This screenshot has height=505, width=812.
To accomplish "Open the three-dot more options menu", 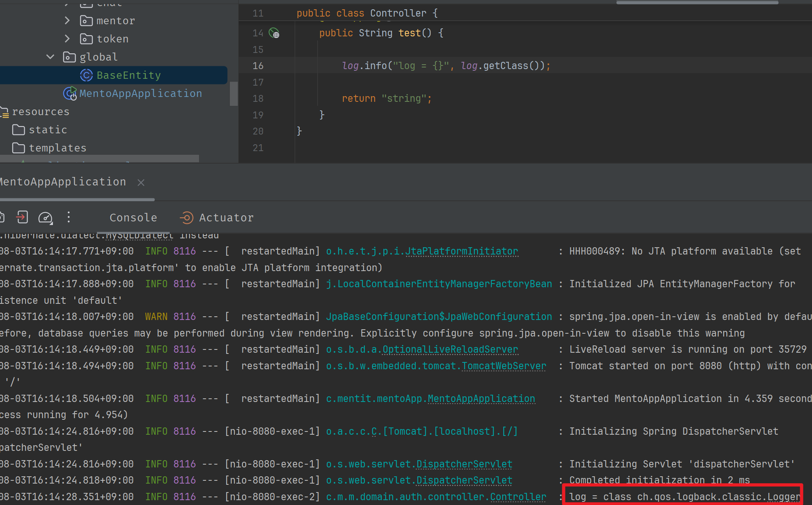I will tap(69, 217).
